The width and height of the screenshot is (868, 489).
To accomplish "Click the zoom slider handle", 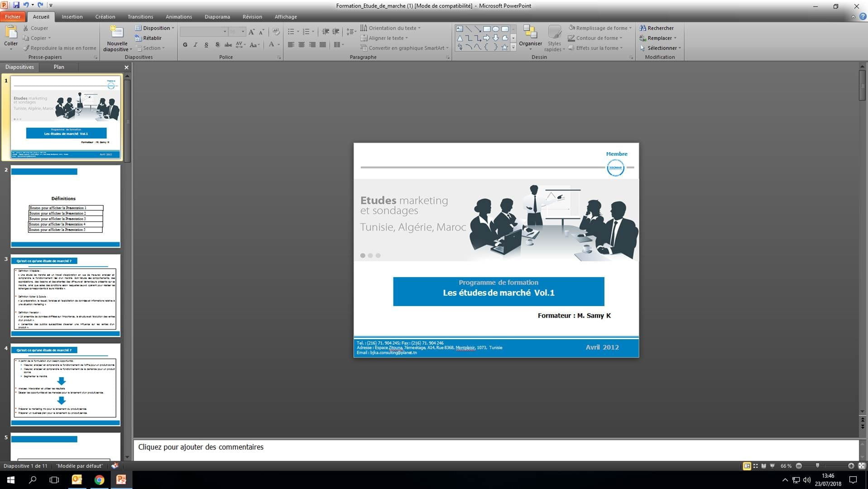I will tap(817, 466).
